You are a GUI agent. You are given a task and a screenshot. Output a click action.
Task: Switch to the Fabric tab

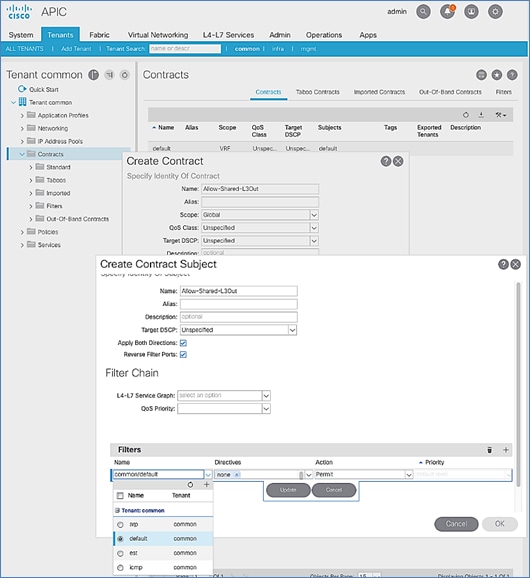point(100,35)
